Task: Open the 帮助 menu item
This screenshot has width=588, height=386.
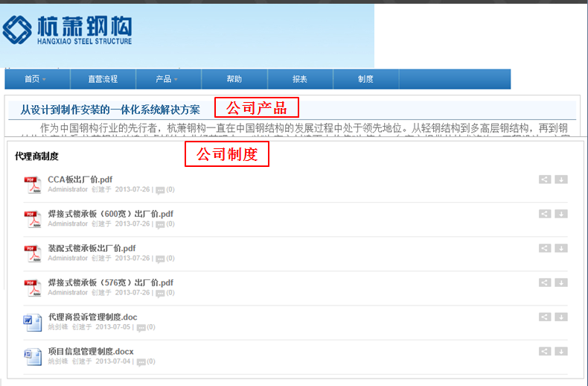Action: [234, 79]
